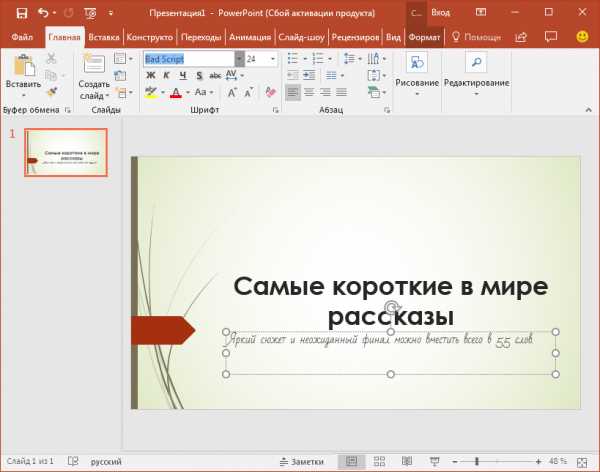
Task: Open the Quick Access Toolbar customization arrow
Action: [x=111, y=13]
